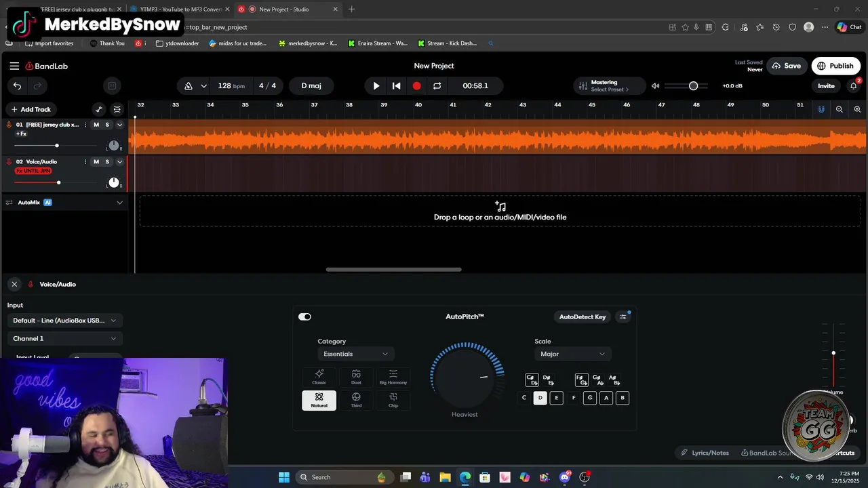868x488 pixels.
Task: Click AutoDetect Key button
Action: 583,317
